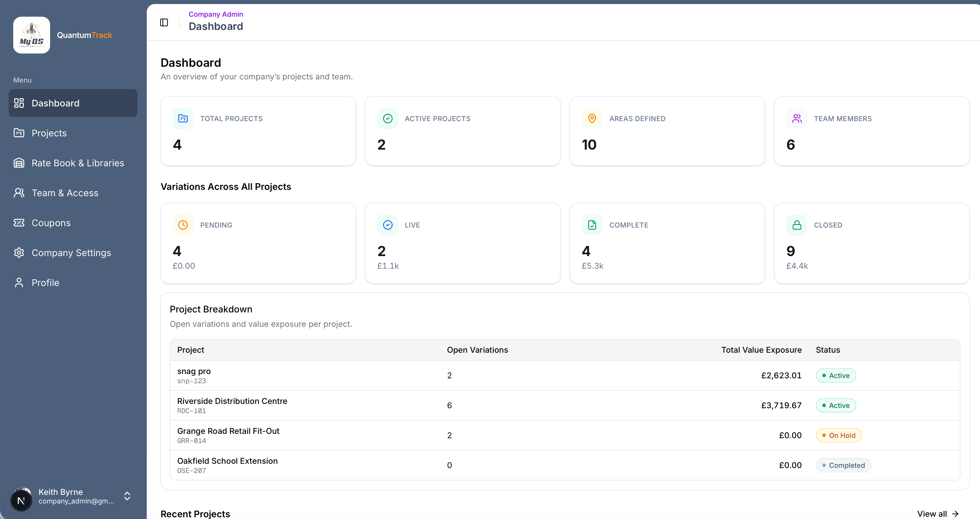
Task: Click the £4.4k closed variations value
Action: coord(797,266)
